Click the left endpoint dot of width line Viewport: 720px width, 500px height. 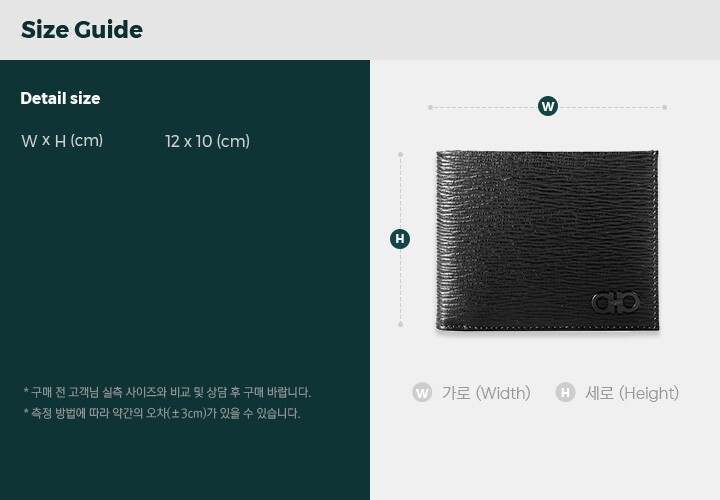430,107
